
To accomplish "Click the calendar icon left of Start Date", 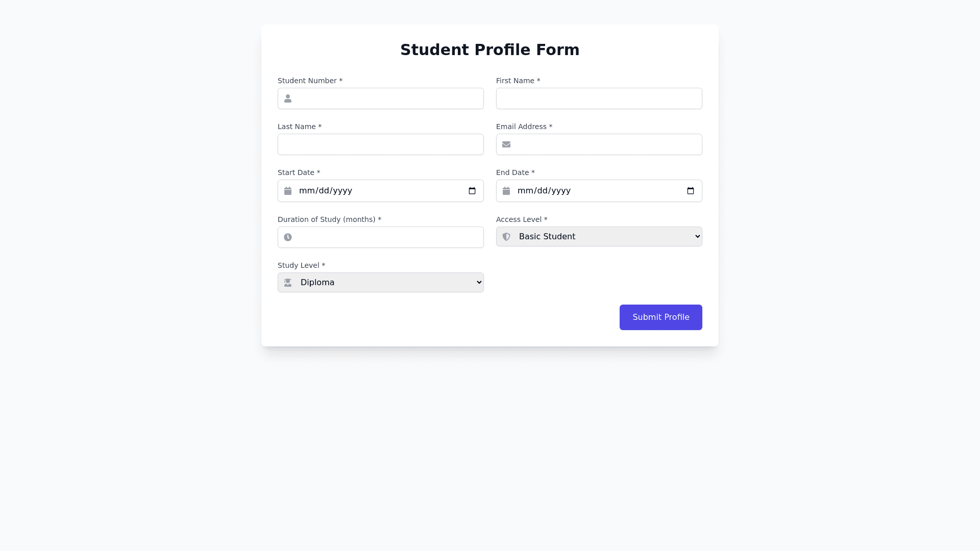I will [x=288, y=191].
